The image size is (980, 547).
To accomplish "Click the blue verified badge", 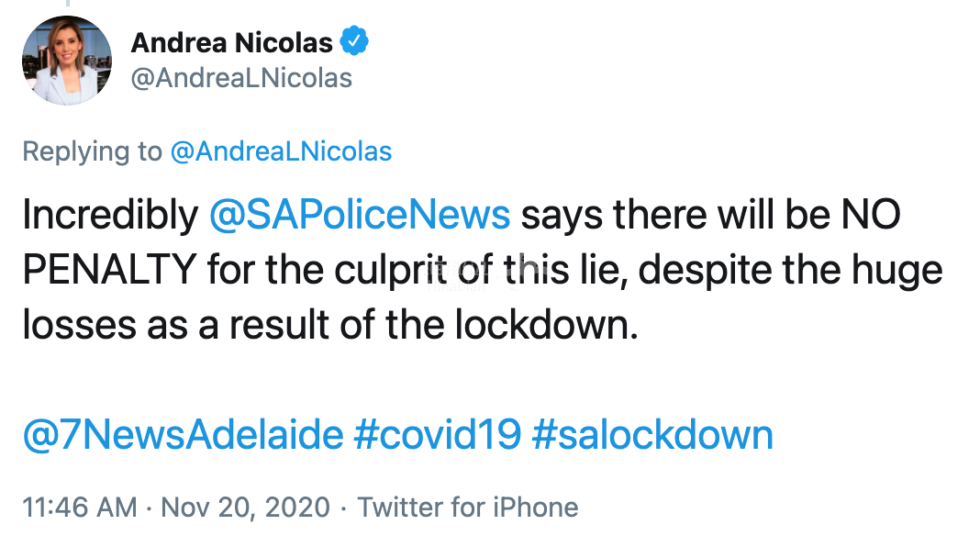I will 354,41.
